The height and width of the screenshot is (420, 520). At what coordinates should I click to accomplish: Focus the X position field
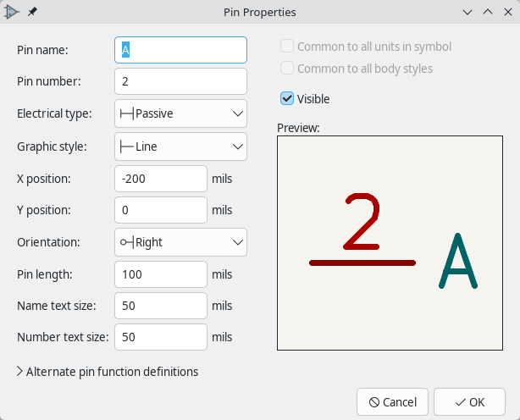click(161, 179)
